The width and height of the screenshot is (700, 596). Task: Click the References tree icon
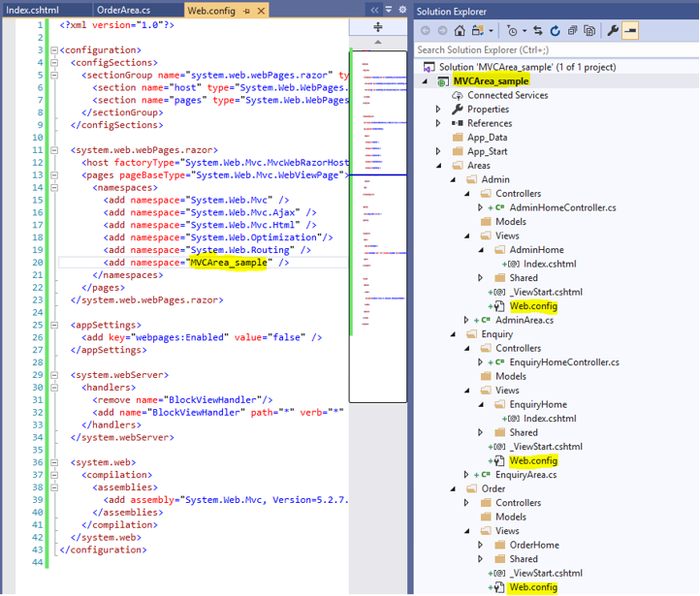458,123
